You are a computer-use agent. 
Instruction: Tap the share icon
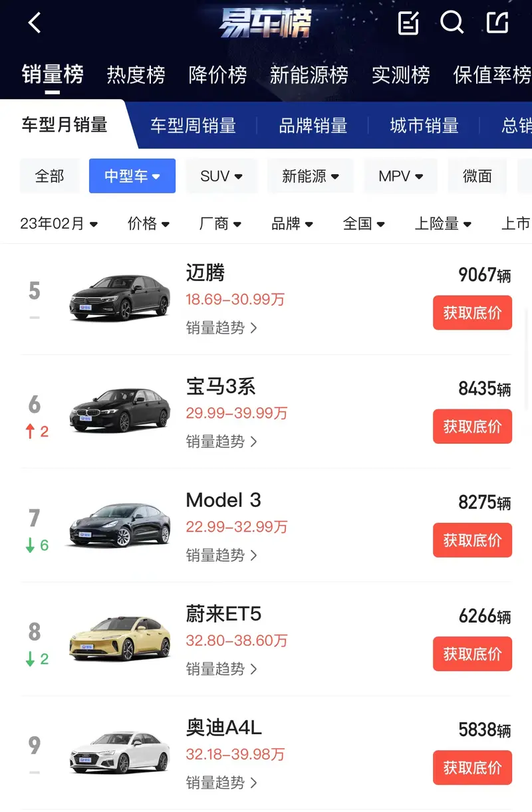[x=497, y=23]
